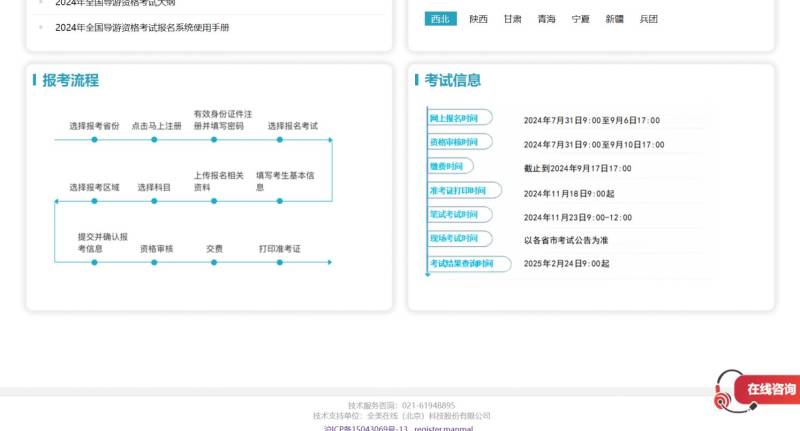
Task: Select the 甘肃 province tab
Action: [x=512, y=19]
